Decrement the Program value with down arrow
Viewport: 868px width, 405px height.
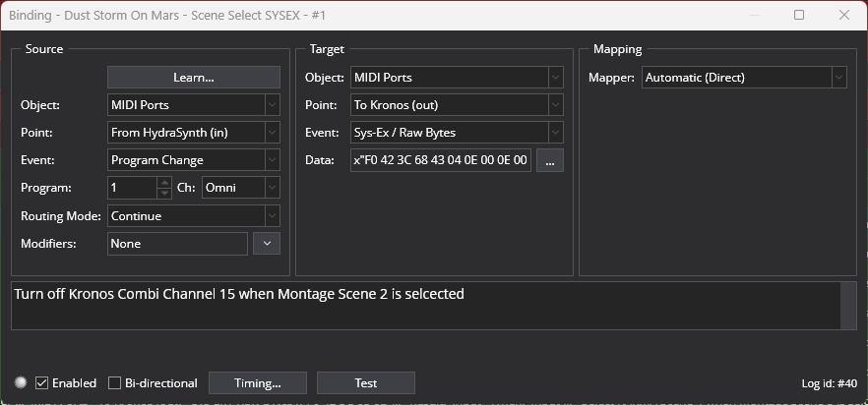[x=163, y=193]
